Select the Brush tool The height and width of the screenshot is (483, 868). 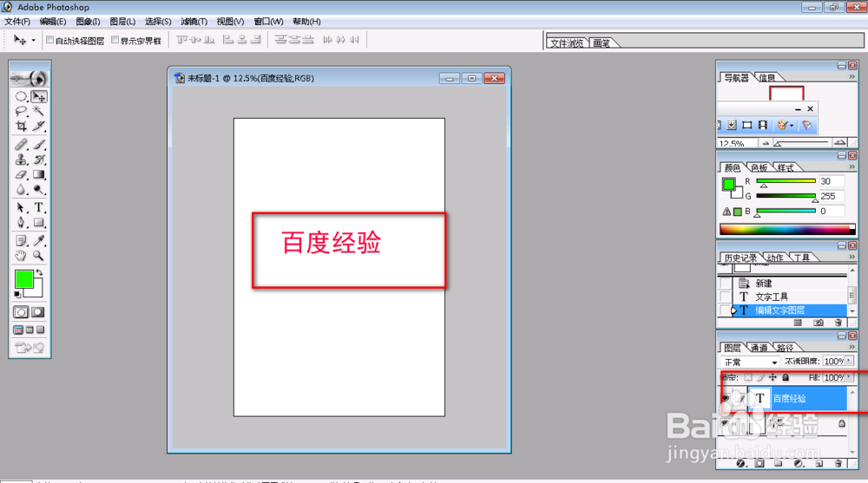coord(39,145)
